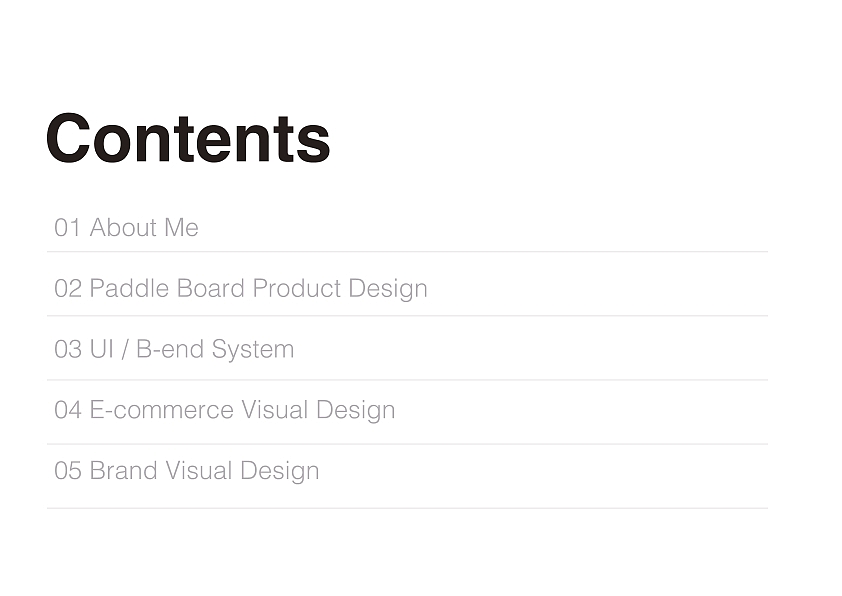
Task: Open 05 Brand Visual Design section
Action: 187,471
